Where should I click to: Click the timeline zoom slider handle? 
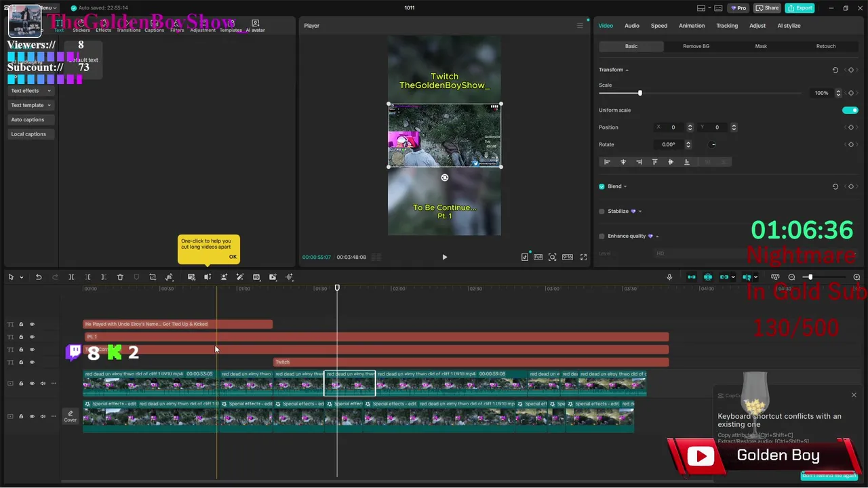810,277
